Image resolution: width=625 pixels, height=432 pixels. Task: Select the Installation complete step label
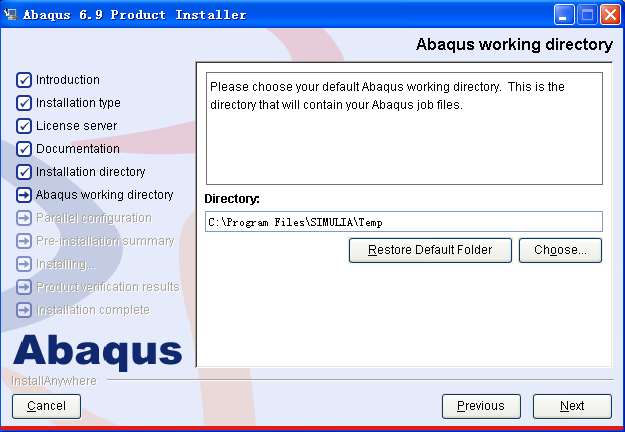tap(93, 310)
